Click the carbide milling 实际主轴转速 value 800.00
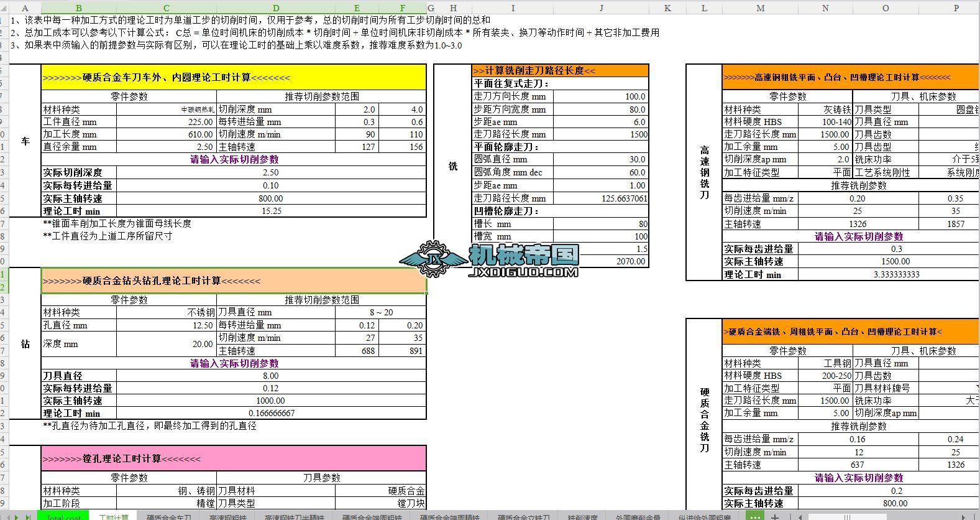Image resolution: width=980 pixels, height=520 pixels. pyautogui.click(x=889, y=503)
